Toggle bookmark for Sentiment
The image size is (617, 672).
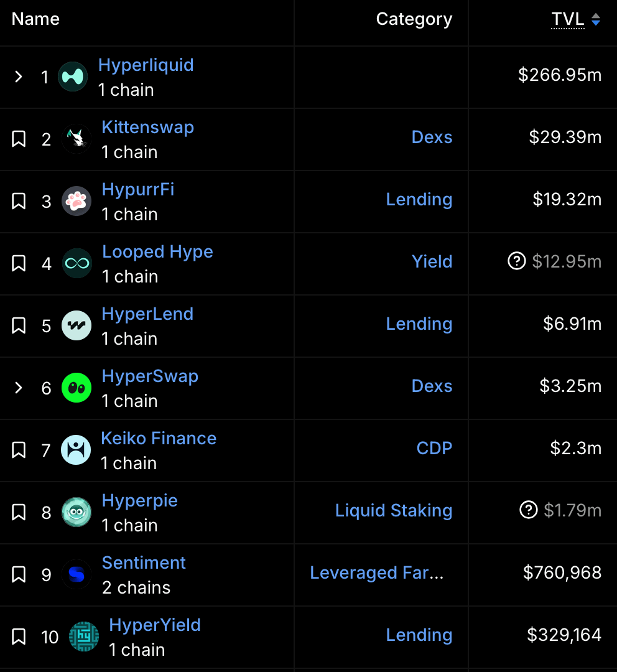point(19,574)
